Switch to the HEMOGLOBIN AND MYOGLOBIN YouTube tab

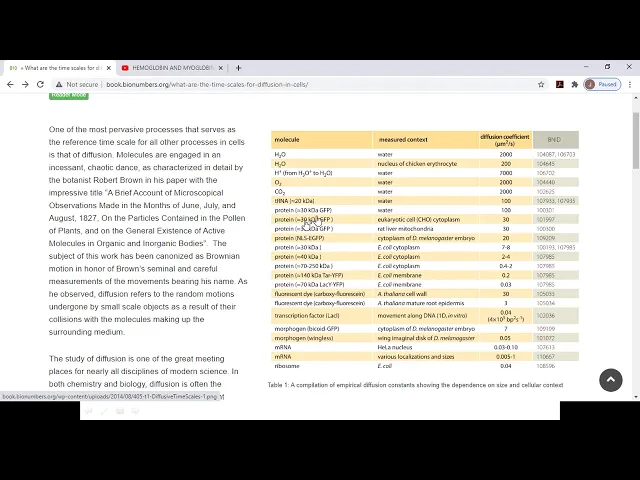[171, 68]
